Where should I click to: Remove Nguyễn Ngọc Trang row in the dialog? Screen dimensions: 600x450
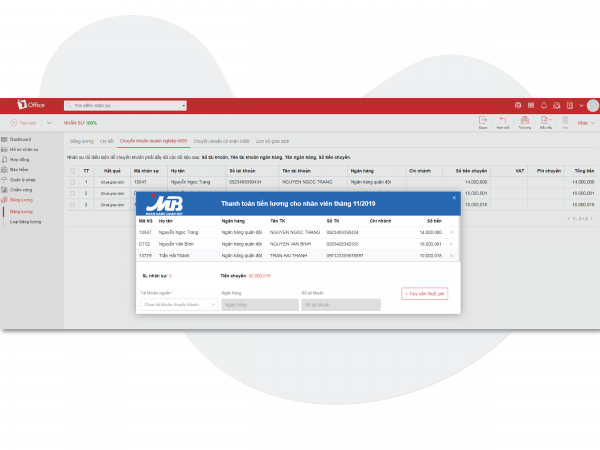(452, 232)
